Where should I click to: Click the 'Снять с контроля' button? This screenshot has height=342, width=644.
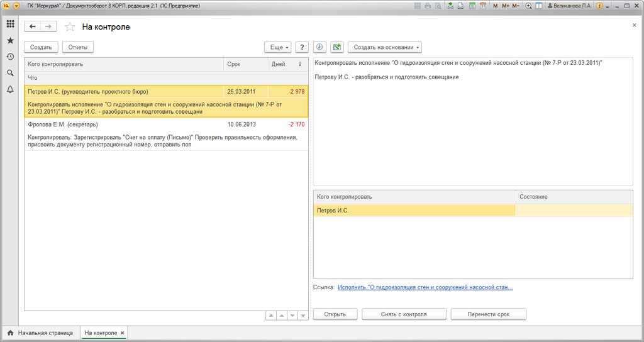tap(404, 314)
